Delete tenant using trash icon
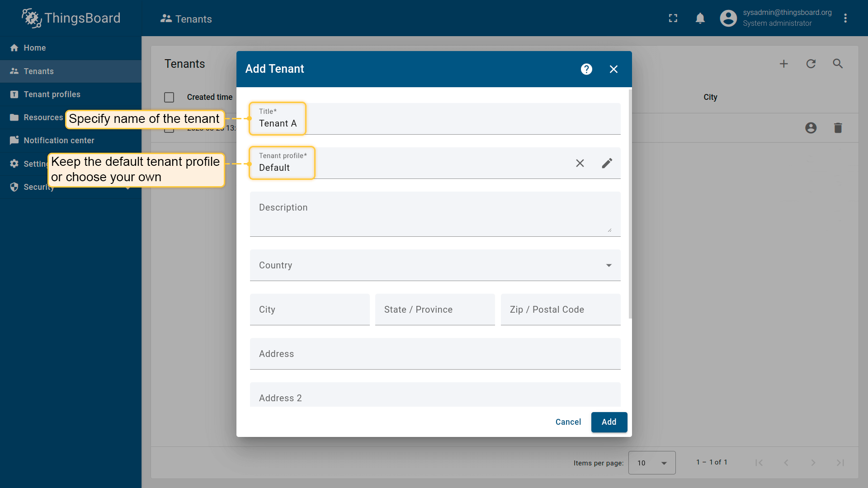Image resolution: width=868 pixels, height=488 pixels. tap(837, 128)
